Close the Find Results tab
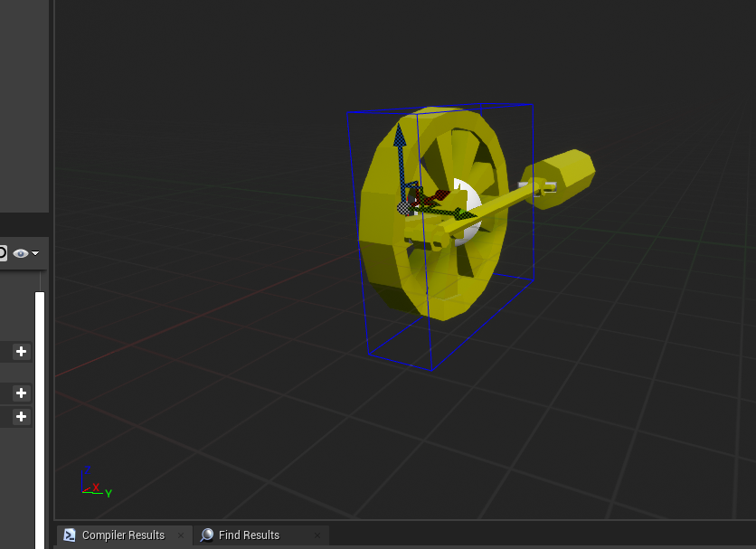 [x=317, y=535]
